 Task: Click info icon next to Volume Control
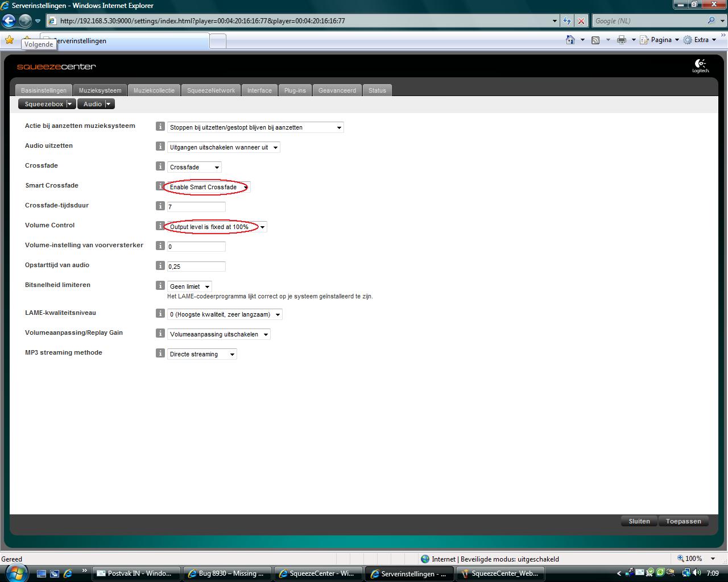[160, 226]
